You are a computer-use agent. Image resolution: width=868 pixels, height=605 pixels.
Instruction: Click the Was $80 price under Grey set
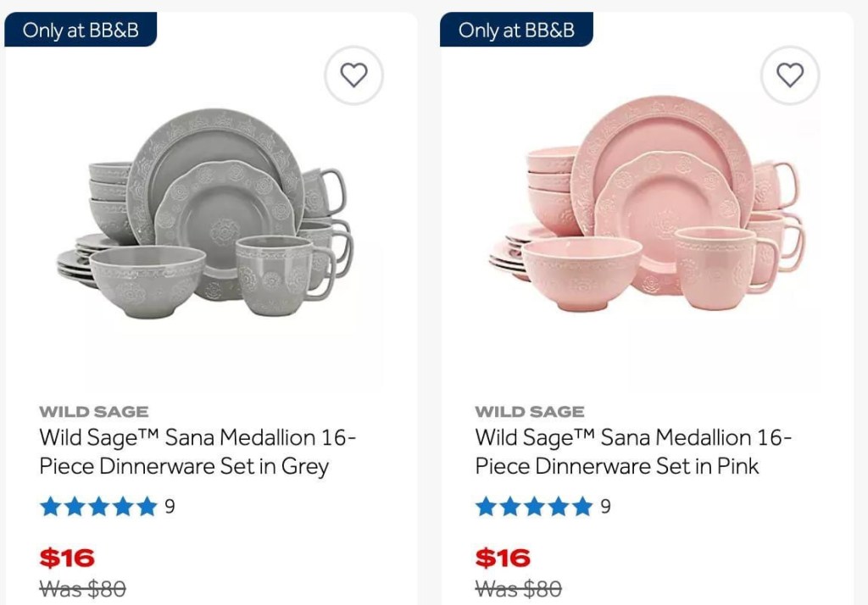coord(82,588)
